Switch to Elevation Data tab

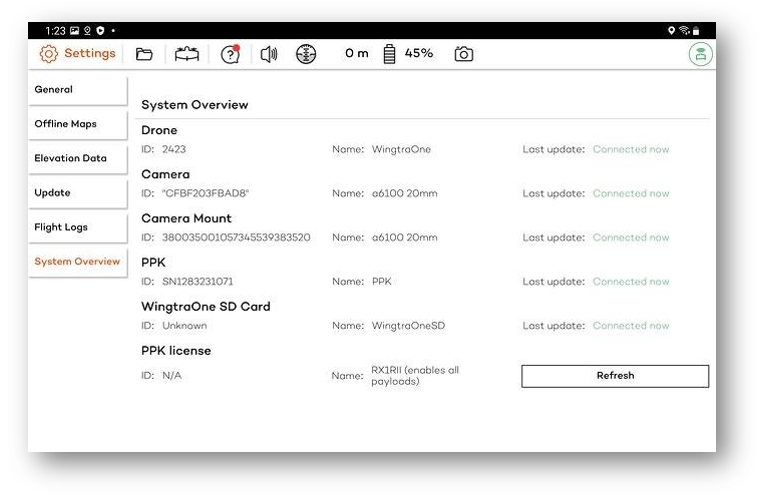point(77,158)
